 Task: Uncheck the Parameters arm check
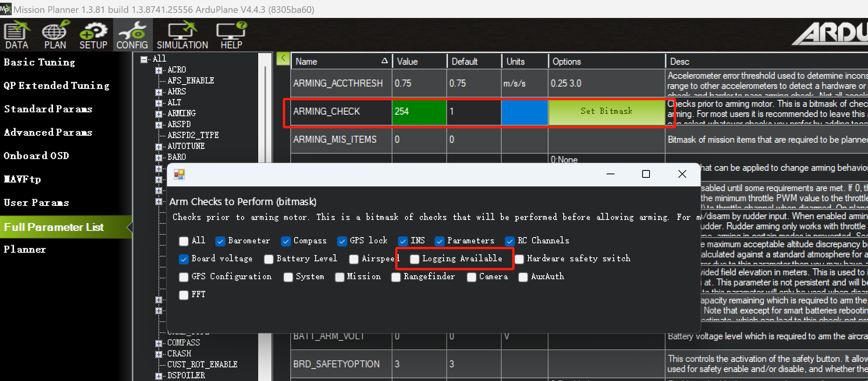point(440,241)
